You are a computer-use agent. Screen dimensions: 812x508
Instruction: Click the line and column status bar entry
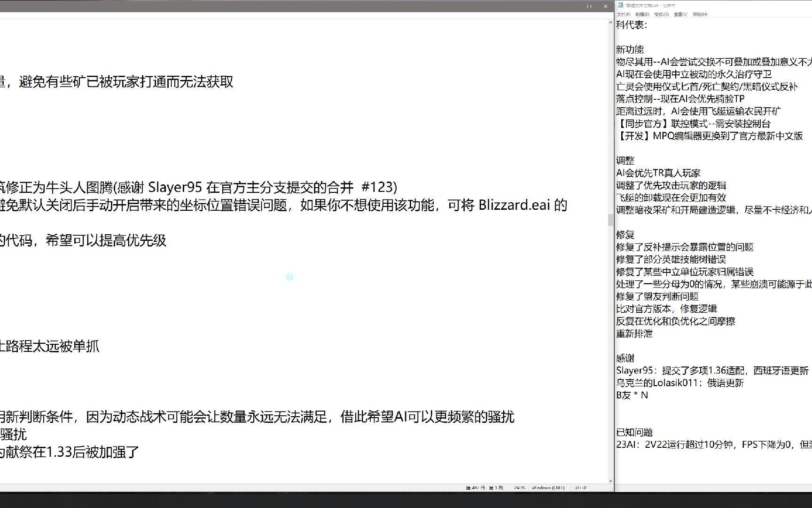pos(484,488)
